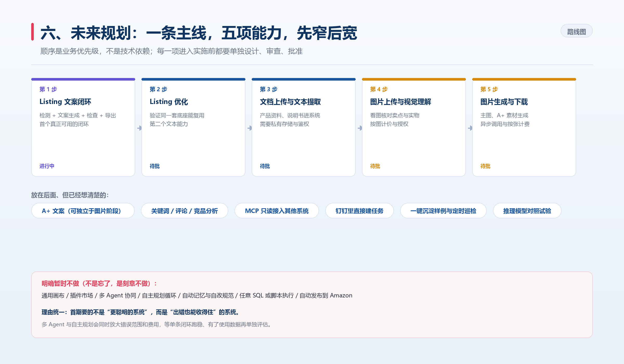624x364 pixels.
Task: Click the 钉钉里直接建任务 pill
Action: 359,211
